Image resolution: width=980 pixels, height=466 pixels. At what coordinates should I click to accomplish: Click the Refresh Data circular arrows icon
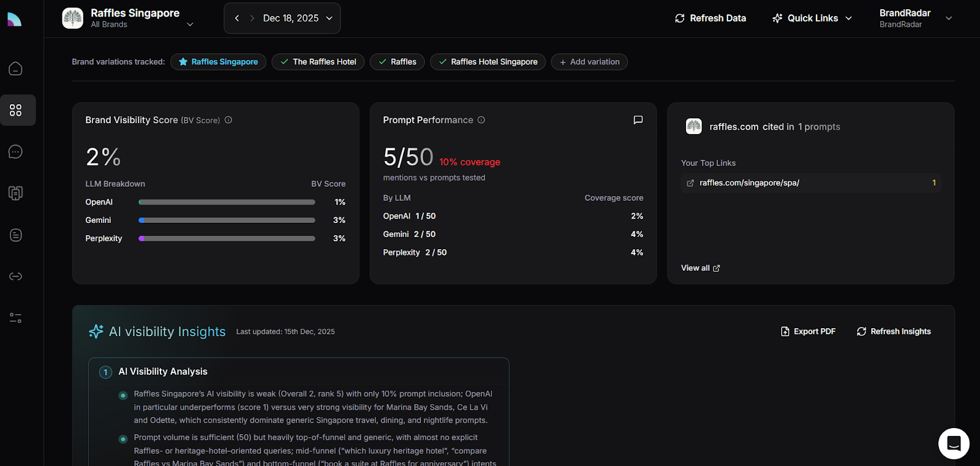pyautogui.click(x=680, y=18)
